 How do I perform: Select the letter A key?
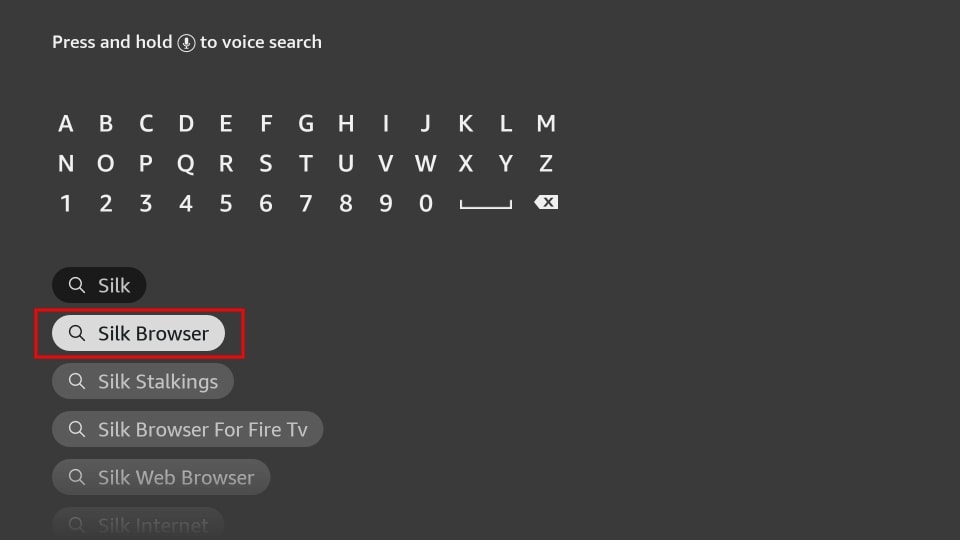(x=66, y=124)
